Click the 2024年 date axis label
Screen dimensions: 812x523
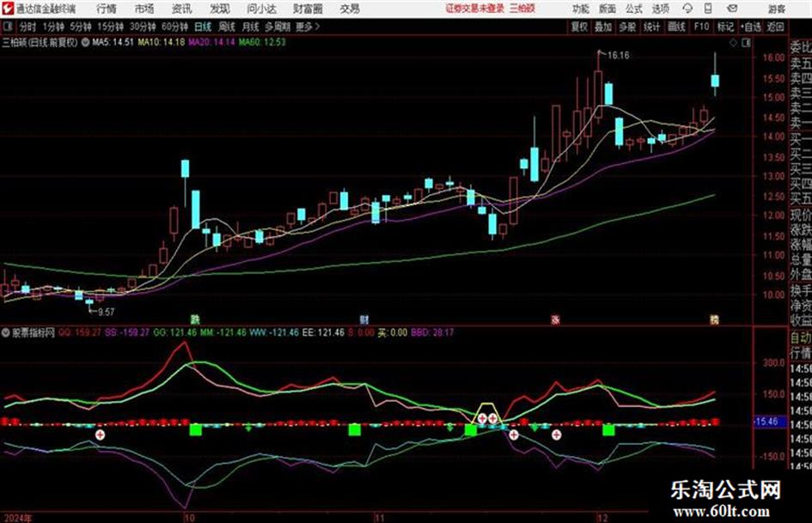17,518
